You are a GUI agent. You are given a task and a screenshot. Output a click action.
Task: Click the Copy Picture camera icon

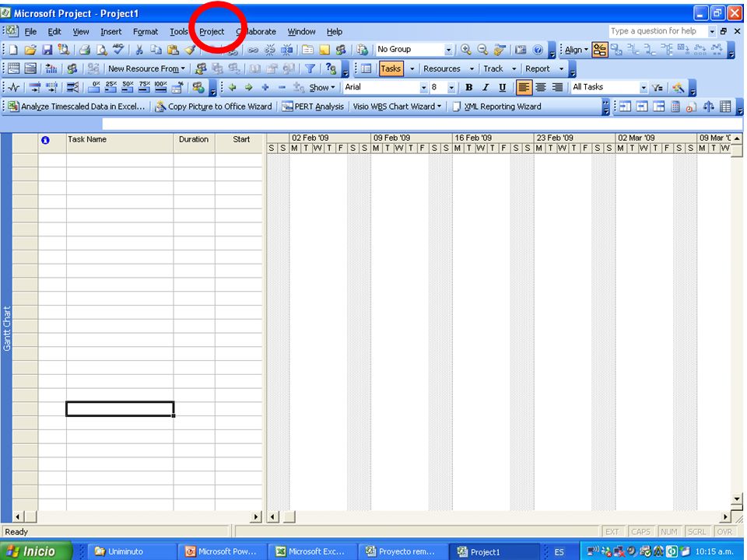(521, 50)
